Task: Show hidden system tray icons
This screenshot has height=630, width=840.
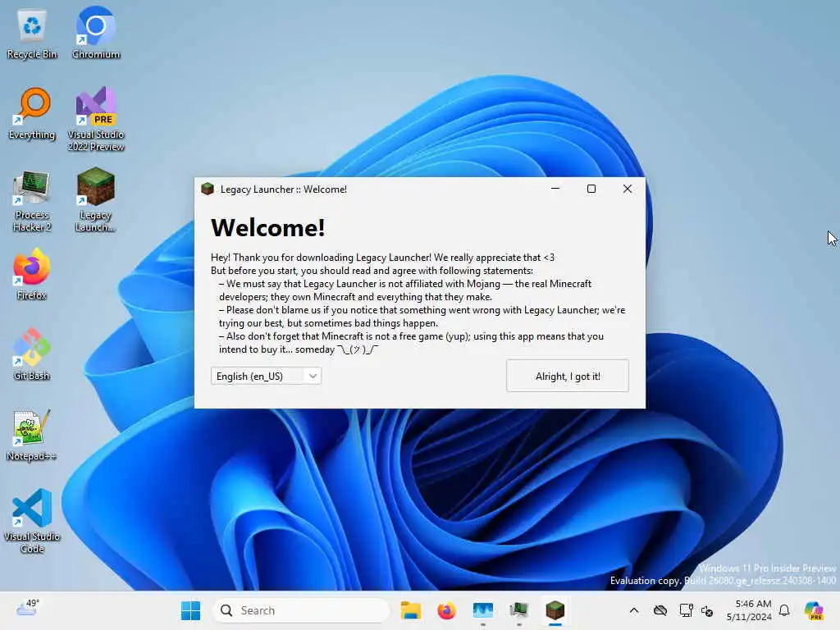Action: (x=634, y=610)
